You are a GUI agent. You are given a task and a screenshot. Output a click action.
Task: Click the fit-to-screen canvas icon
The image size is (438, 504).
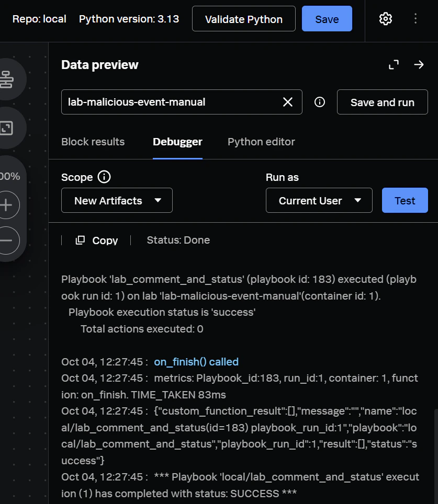(6, 128)
